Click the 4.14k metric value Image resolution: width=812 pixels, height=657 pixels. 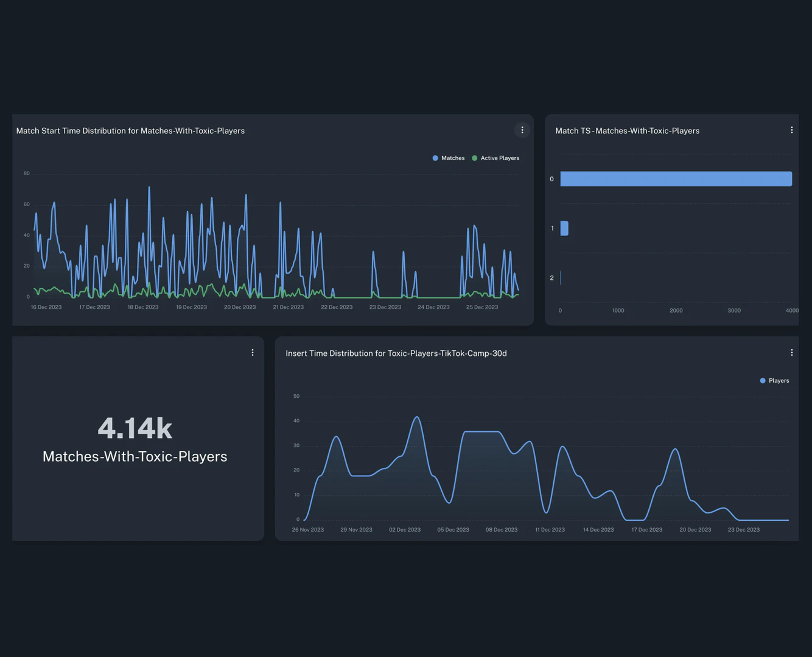(135, 428)
